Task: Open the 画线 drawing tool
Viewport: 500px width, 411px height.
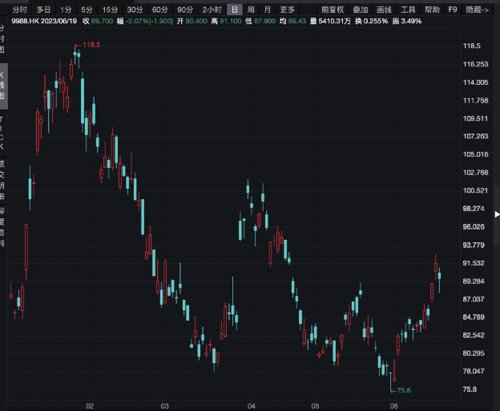Action: pyautogui.click(x=384, y=10)
